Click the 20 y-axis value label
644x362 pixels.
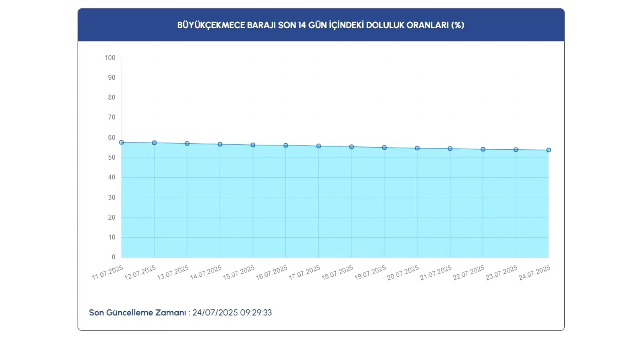(111, 218)
